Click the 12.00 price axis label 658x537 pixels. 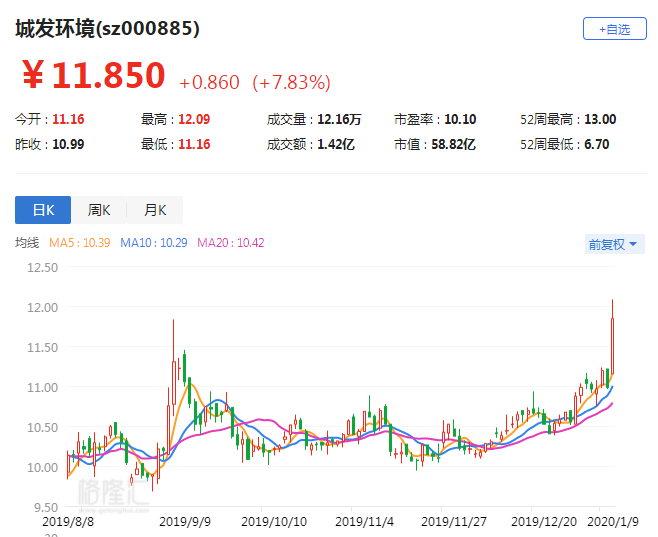[x=42, y=308]
